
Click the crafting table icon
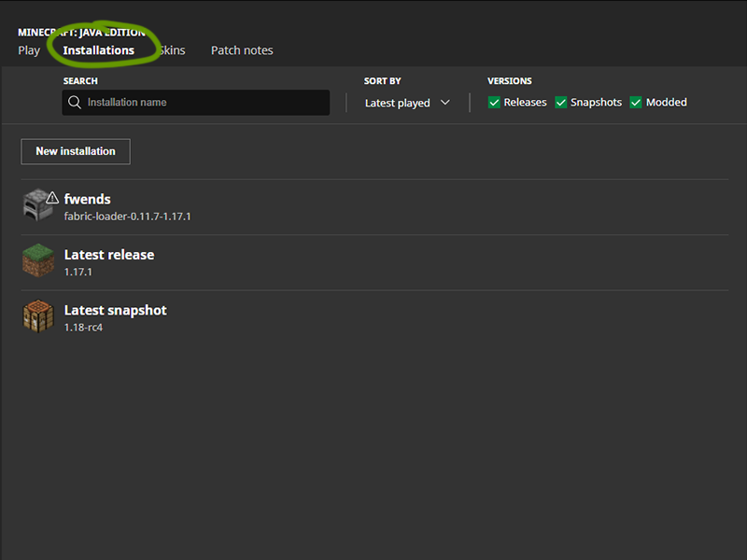pyautogui.click(x=38, y=317)
